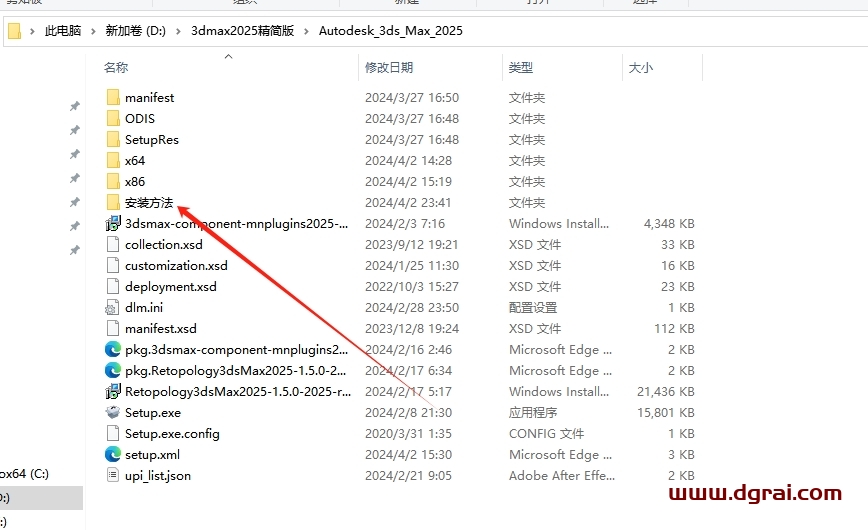This screenshot has height=530, width=868.
Task: Select the 3dsmax-component-mnplugins2025 installer icon
Action: coord(113,224)
